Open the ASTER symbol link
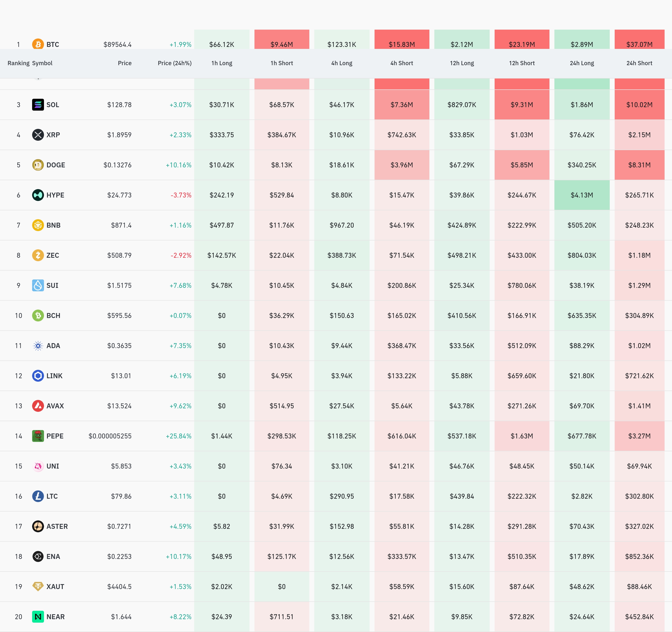The width and height of the screenshot is (672, 632). (57, 527)
